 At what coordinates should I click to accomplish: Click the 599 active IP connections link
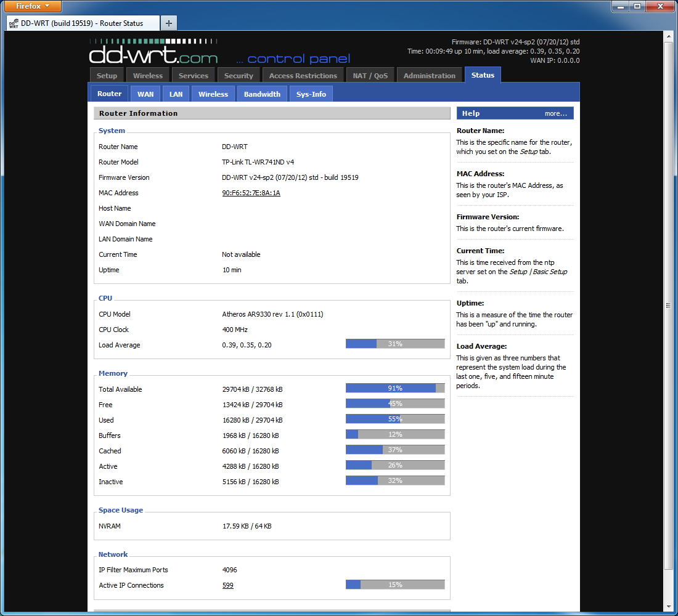point(228,586)
